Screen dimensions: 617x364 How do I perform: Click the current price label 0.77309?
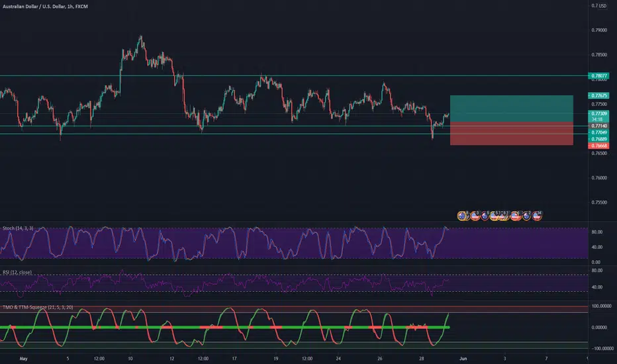pyautogui.click(x=598, y=114)
